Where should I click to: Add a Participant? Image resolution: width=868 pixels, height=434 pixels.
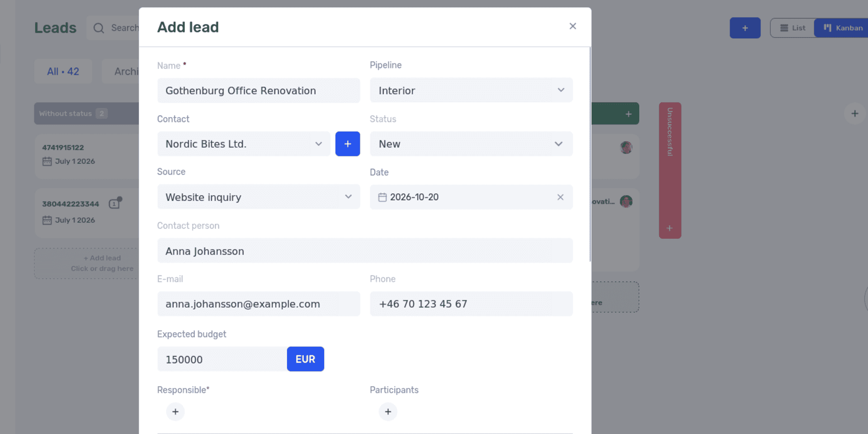tap(388, 411)
